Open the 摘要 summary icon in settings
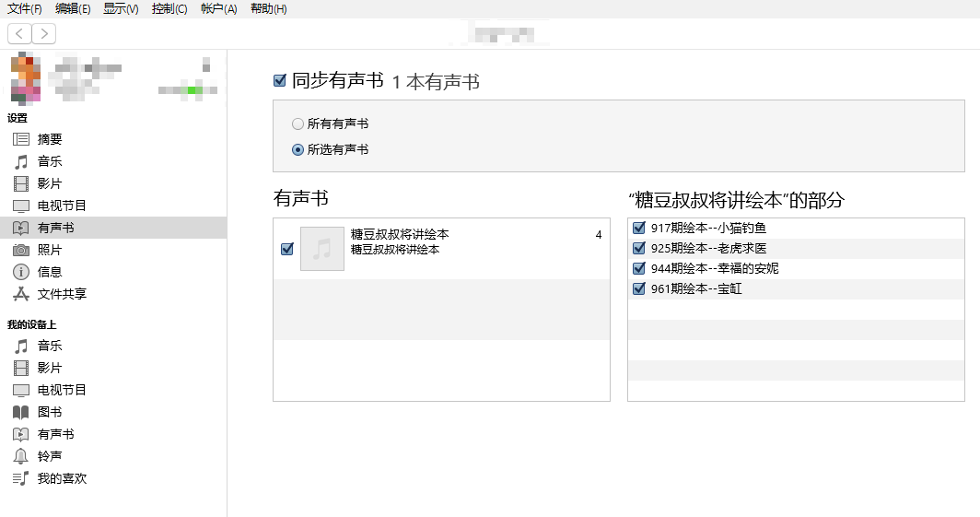980x517 pixels. [x=21, y=139]
